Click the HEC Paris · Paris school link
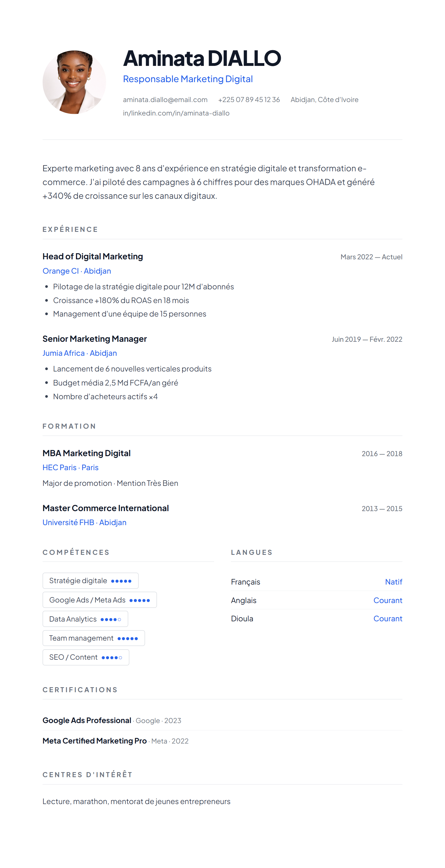 70,467
